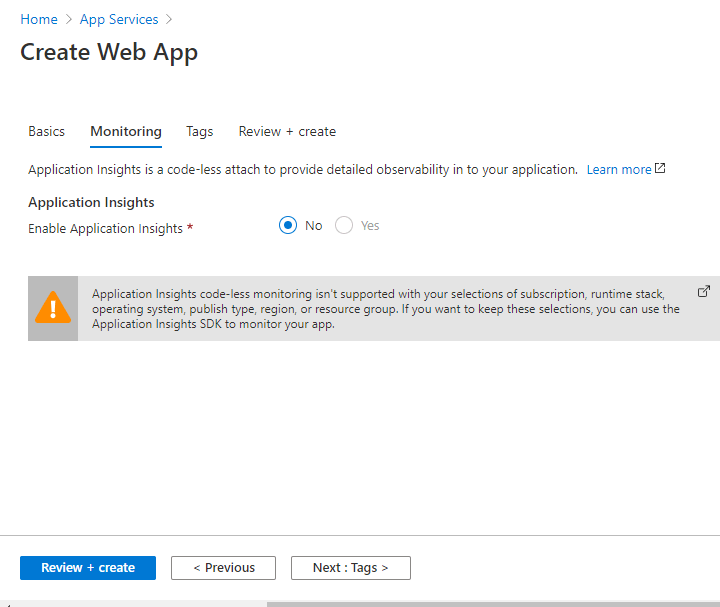
Task: Click the Application Insights section heading
Action: pyautogui.click(x=91, y=202)
